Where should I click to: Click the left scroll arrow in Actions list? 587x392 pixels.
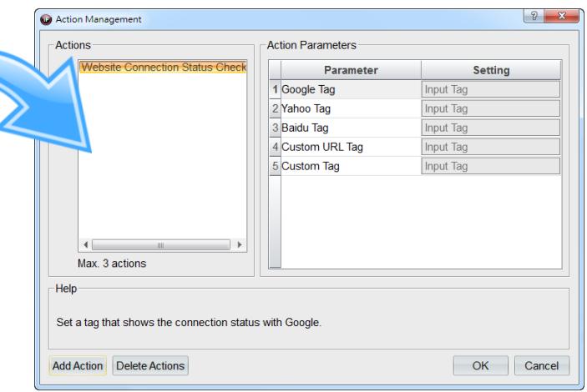coord(86,244)
